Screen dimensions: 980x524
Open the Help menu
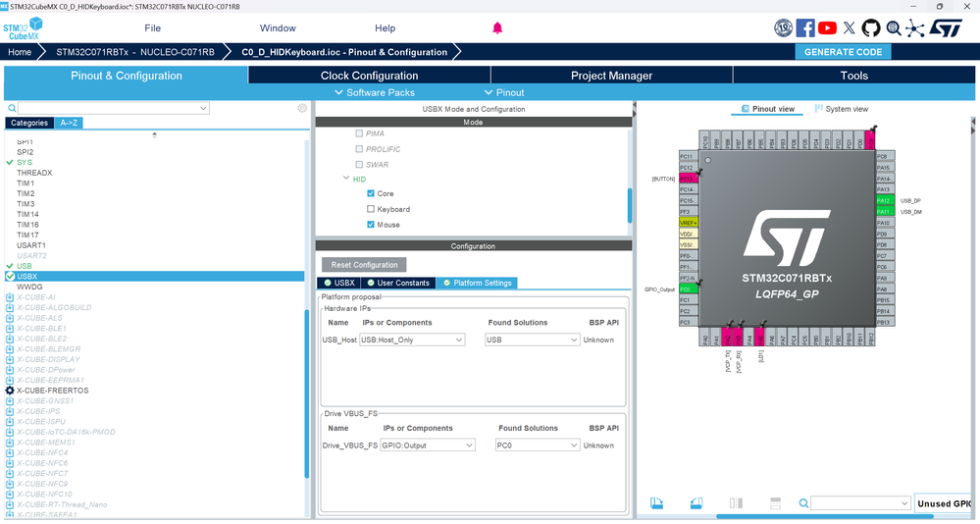pos(385,28)
